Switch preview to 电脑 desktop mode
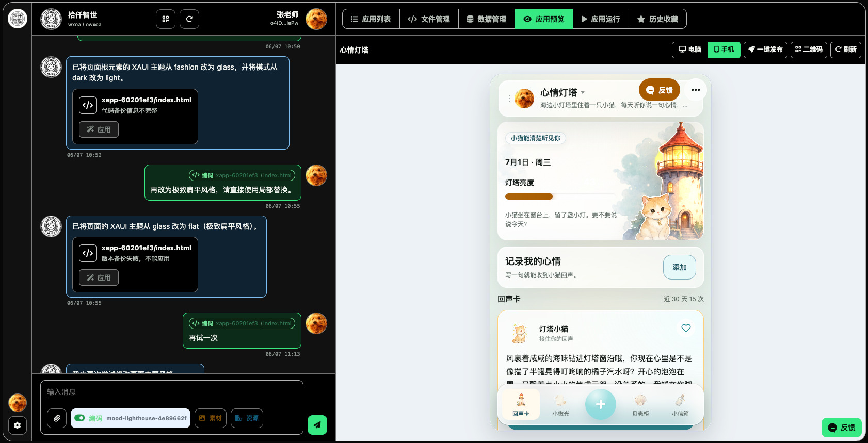Screen dimensions: 868x443 coord(690,50)
